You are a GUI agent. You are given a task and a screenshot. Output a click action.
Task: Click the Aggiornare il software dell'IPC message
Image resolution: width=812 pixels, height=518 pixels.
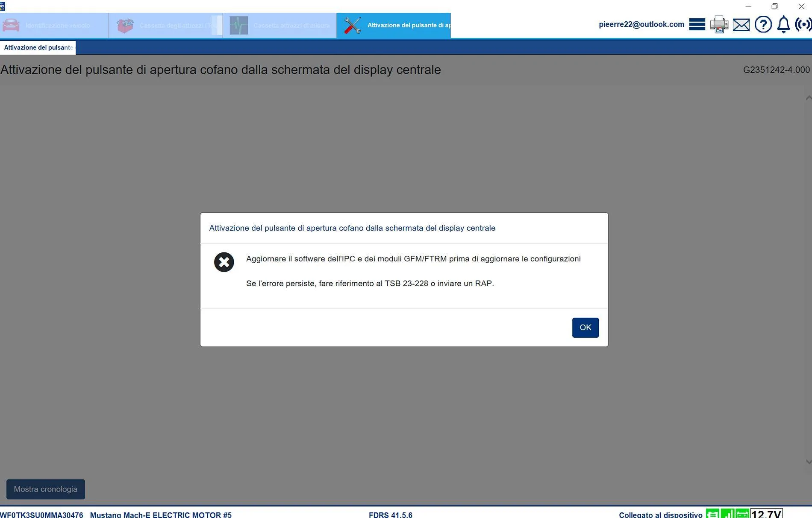(x=413, y=259)
